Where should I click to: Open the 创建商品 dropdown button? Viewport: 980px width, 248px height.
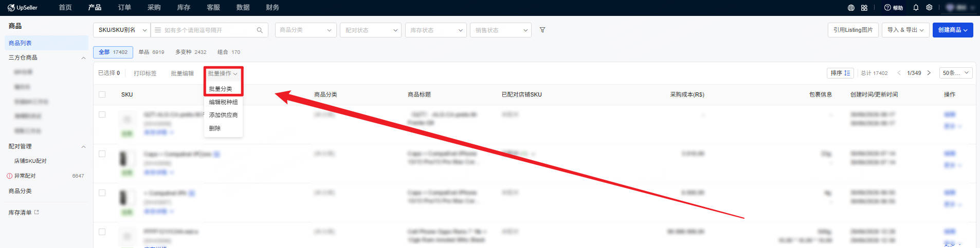pyautogui.click(x=953, y=30)
